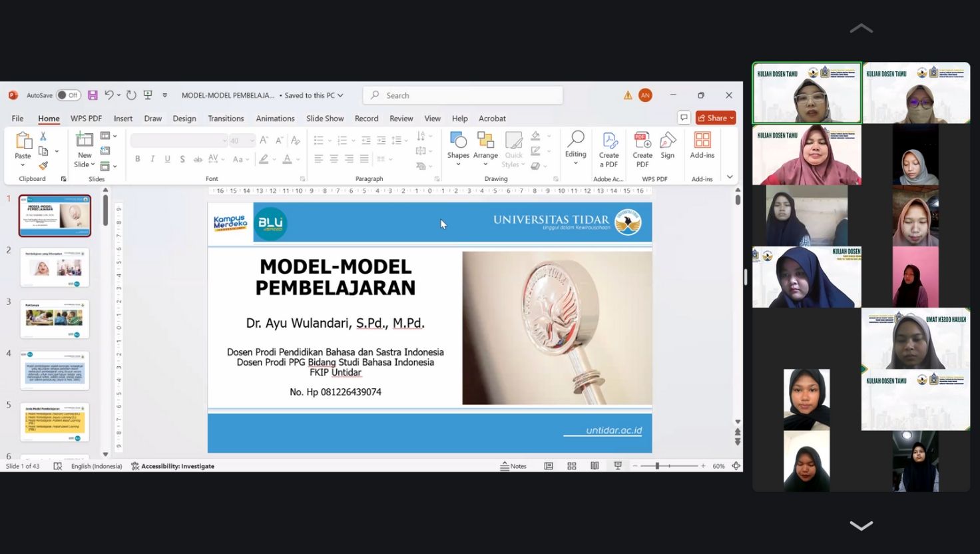Click the warning triangle icon
The width and height of the screenshot is (980, 554).
pos(628,95)
